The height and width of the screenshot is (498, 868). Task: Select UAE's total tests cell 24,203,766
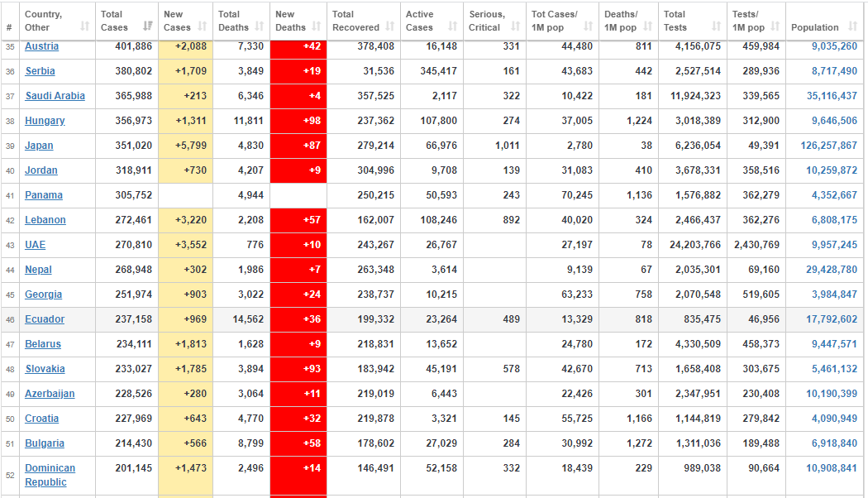coord(693,245)
